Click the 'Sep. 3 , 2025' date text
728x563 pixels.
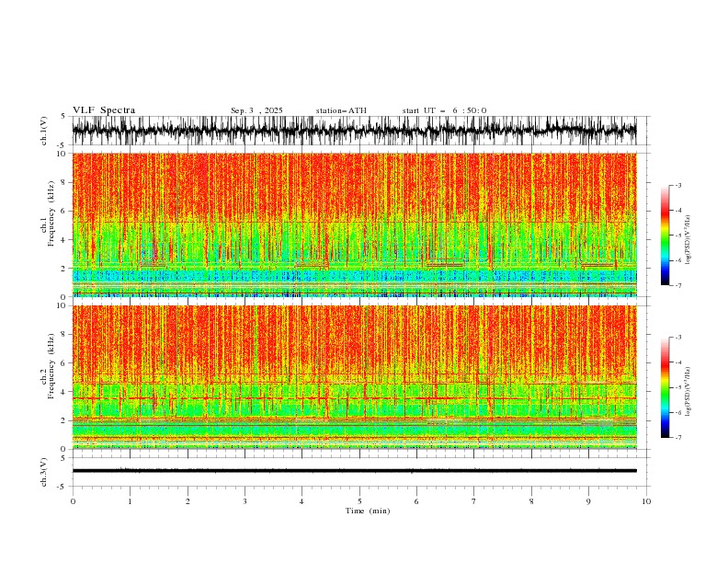click(x=256, y=110)
